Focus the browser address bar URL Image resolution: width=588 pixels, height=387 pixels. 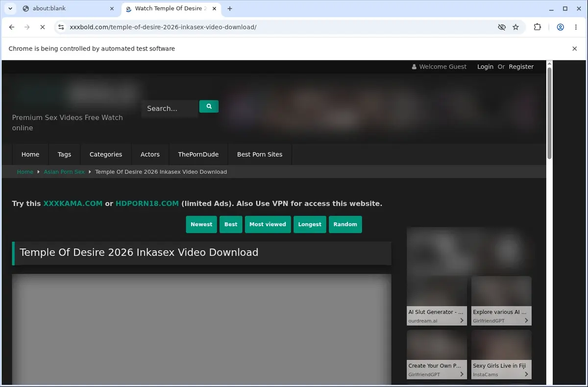[x=163, y=27]
